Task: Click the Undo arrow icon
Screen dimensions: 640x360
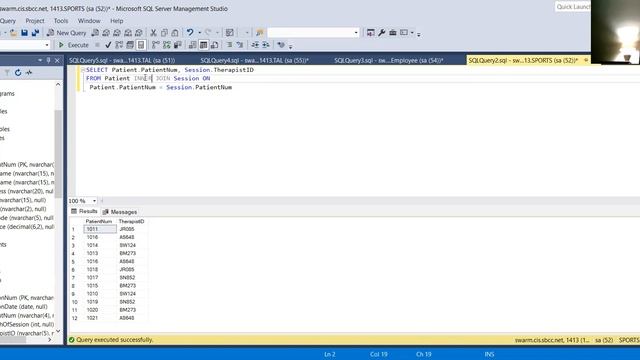Action: [190, 33]
